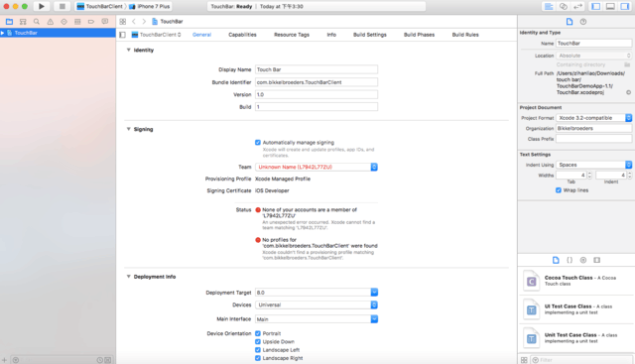The image size is (635, 364).
Task: Choose iPhone 7 Plus destination
Action: click(150, 7)
